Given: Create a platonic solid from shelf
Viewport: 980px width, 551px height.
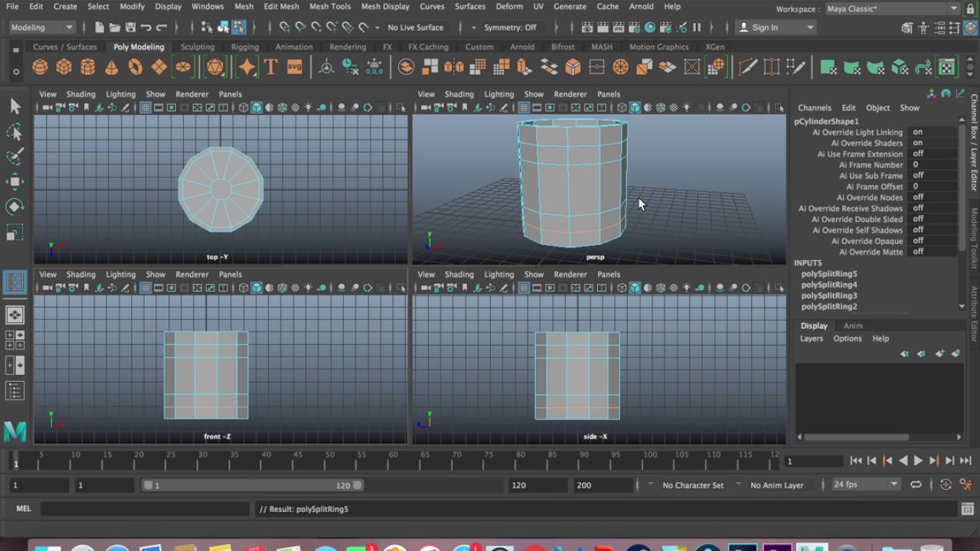Looking at the screenshot, I should pyautogui.click(x=215, y=67).
